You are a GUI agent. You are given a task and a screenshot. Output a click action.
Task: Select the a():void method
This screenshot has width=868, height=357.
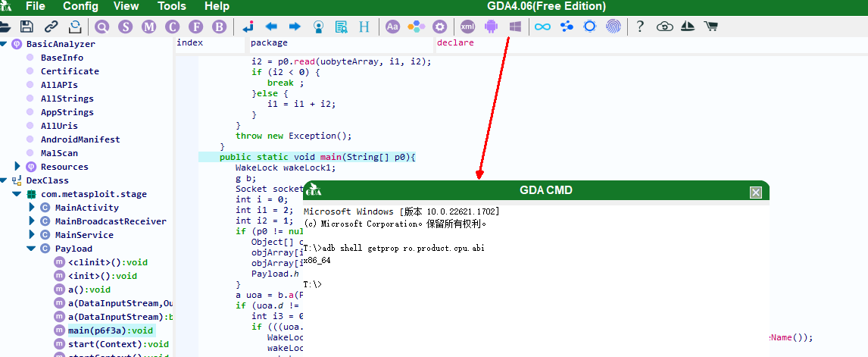tap(89, 290)
